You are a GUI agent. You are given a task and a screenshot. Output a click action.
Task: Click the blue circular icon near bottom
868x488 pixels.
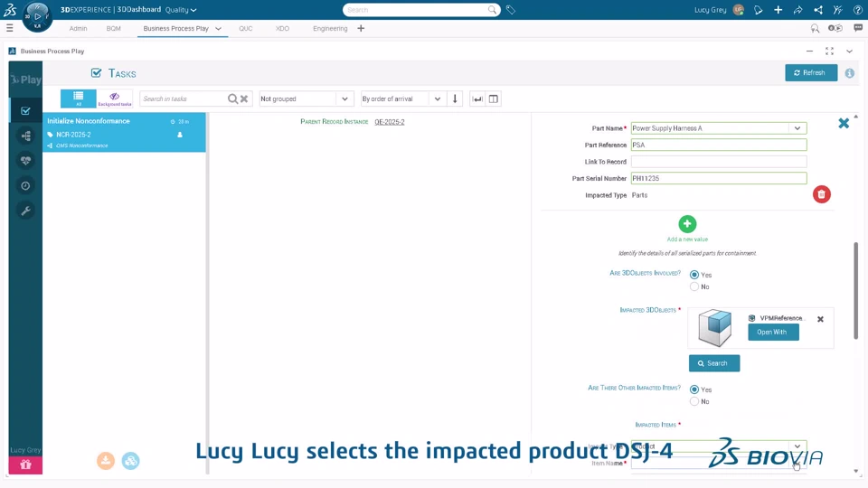click(130, 460)
